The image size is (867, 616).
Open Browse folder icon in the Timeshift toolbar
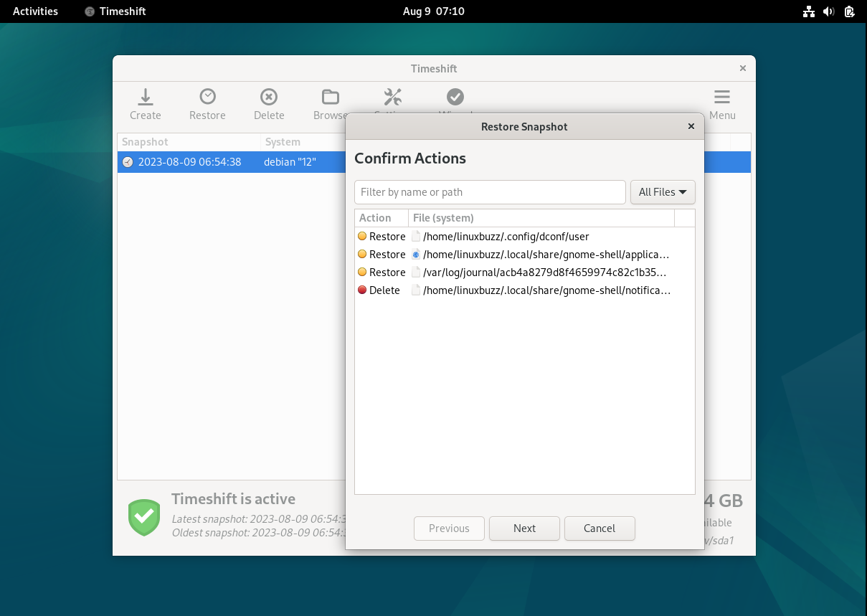coord(331,97)
